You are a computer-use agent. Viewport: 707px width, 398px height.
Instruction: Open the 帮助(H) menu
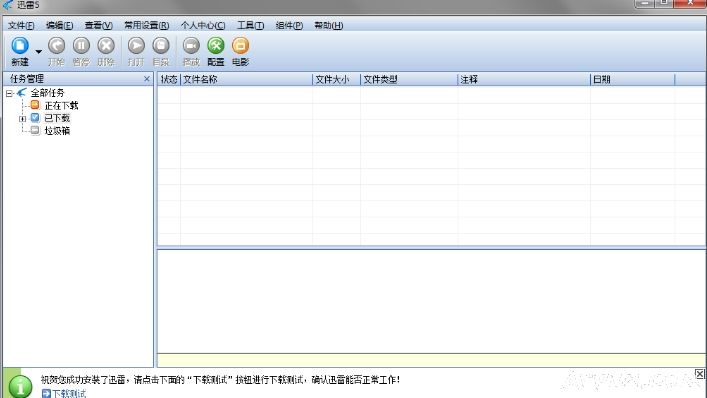[x=329, y=25]
